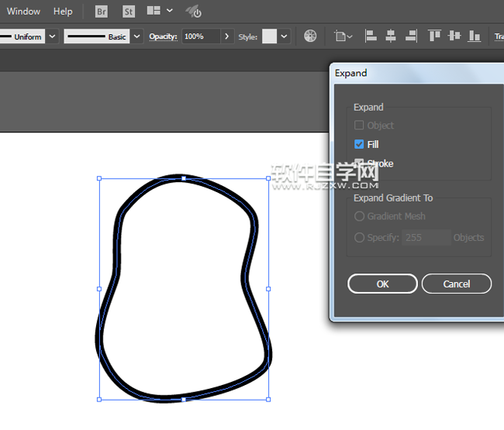Click the arrange documents layout icon

tap(154, 12)
